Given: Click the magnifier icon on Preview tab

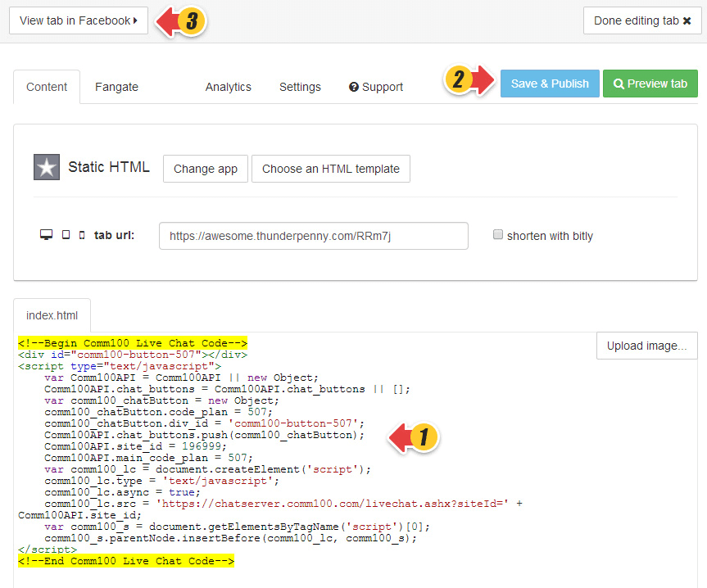Looking at the screenshot, I should click(x=619, y=84).
